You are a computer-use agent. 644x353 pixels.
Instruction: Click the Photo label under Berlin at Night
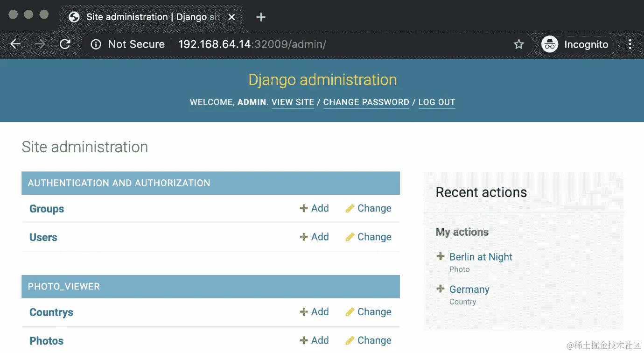[459, 269]
